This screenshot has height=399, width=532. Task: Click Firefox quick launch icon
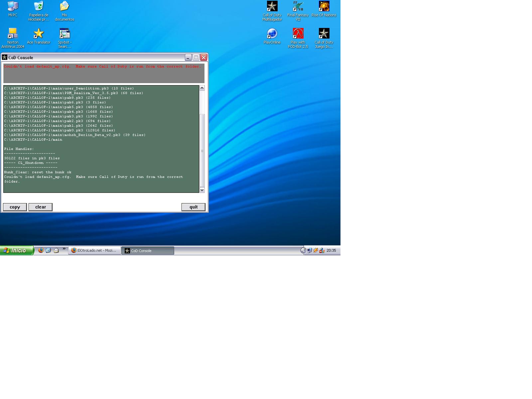[x=41, y=250]
